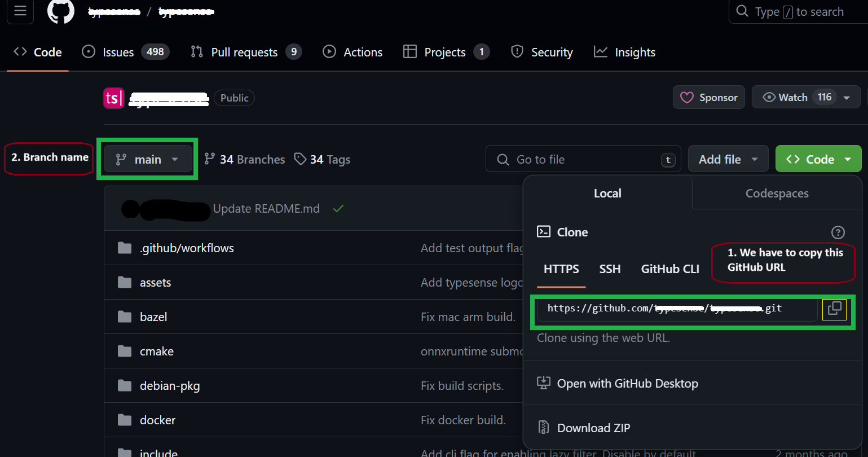Open the main branch dropdown
The image size is (868, 457).
[147, 159]
